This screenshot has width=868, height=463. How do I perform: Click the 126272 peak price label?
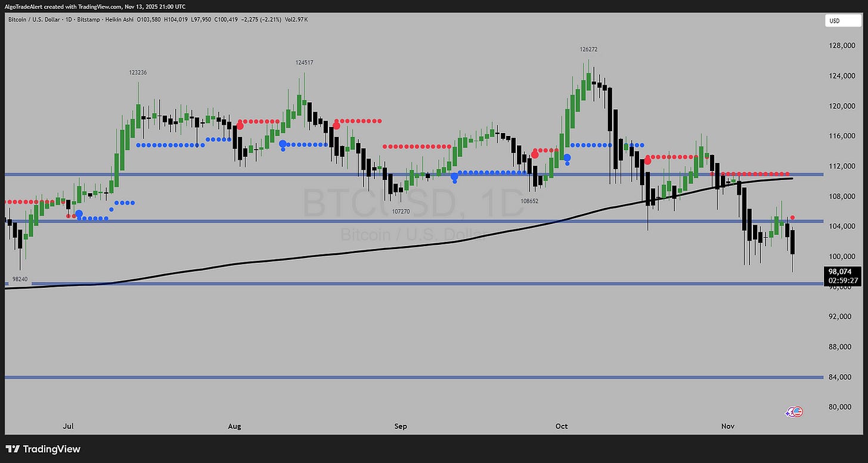(x=588, y=49)
